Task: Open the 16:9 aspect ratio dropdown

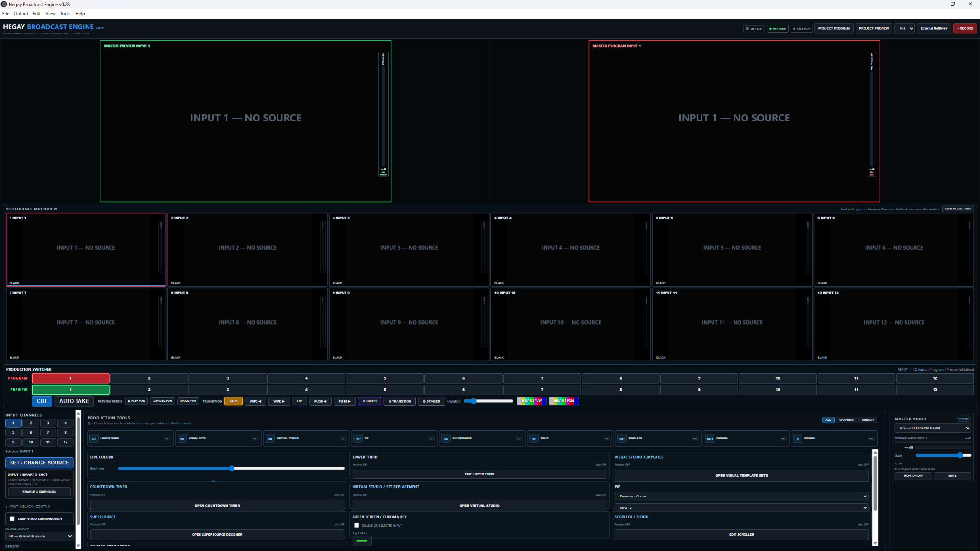Action: (905, 29)
